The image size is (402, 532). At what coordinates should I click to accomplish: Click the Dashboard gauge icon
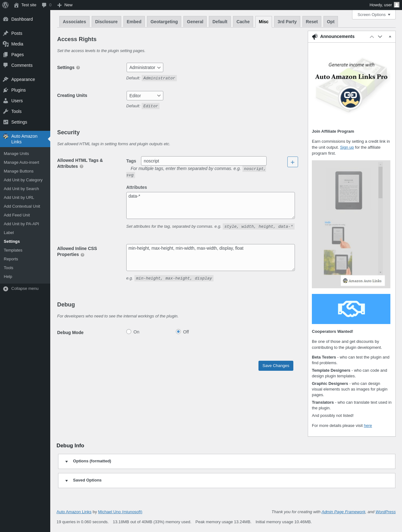(6, 19)
